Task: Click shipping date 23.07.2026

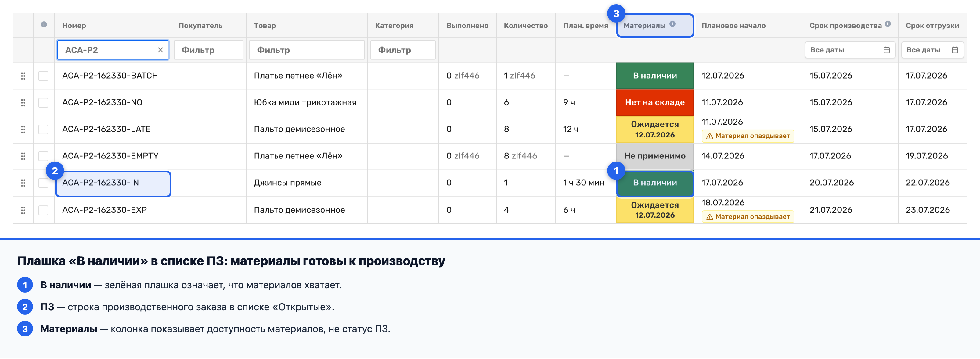Action: click(x=928, y=210)
